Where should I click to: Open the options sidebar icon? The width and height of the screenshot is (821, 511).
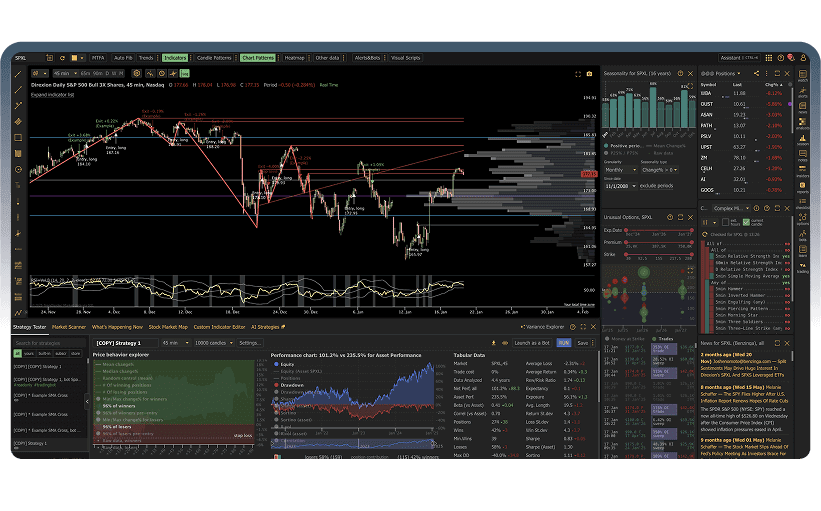coord(803,219)
